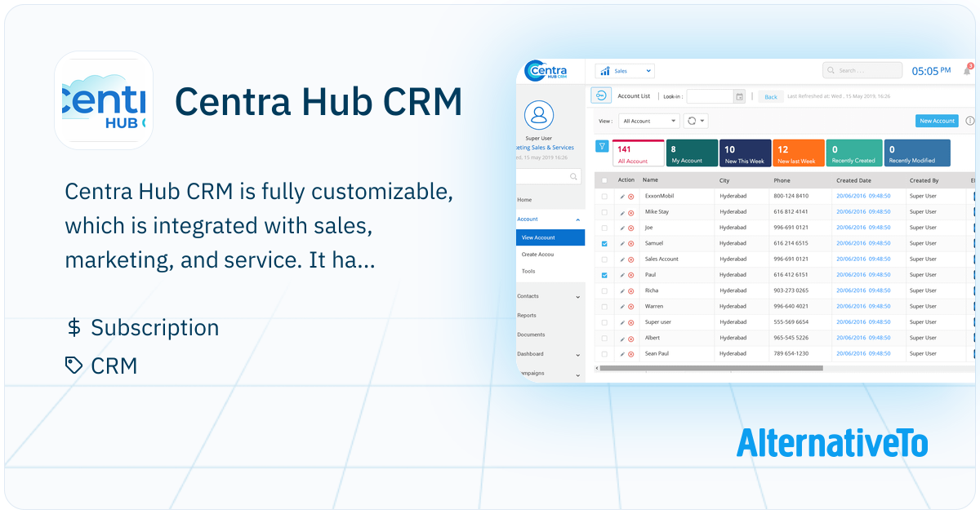Click the AlternativeTo logo
The width and height of the screenshot is (980, 514).
pos(831,443)
